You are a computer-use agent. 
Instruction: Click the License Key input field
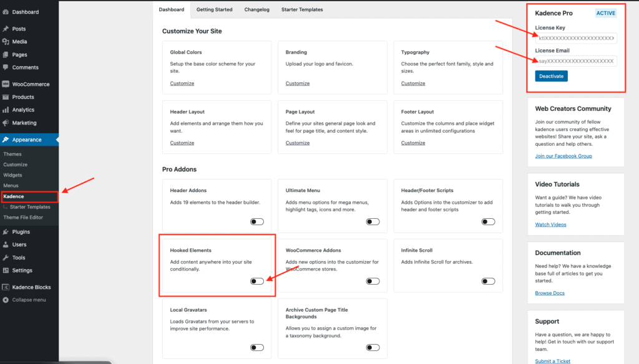point(576,38)
